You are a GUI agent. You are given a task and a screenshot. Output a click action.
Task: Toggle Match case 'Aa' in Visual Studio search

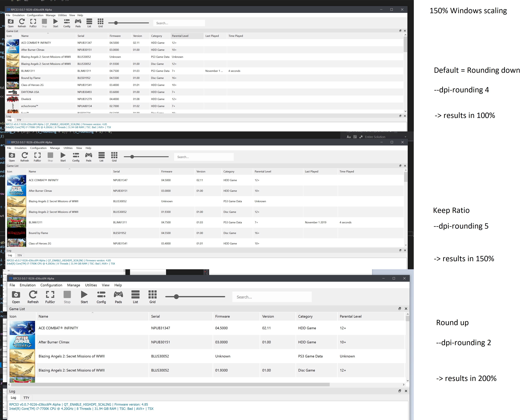point(349,137)
